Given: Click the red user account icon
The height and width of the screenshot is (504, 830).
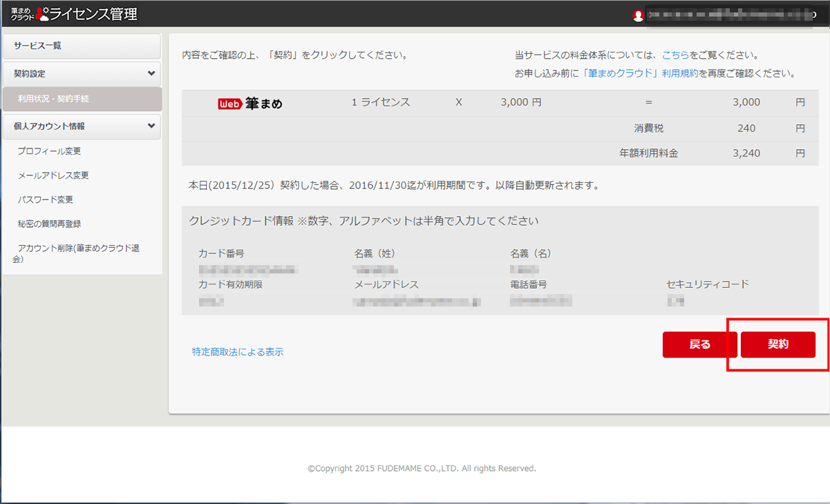Looking at the screenshot, I should 638,16.
